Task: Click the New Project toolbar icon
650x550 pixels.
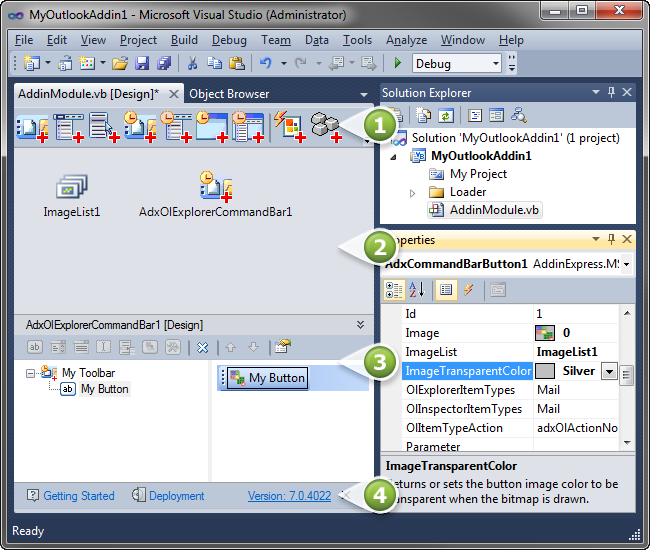Action: [32, 63]
